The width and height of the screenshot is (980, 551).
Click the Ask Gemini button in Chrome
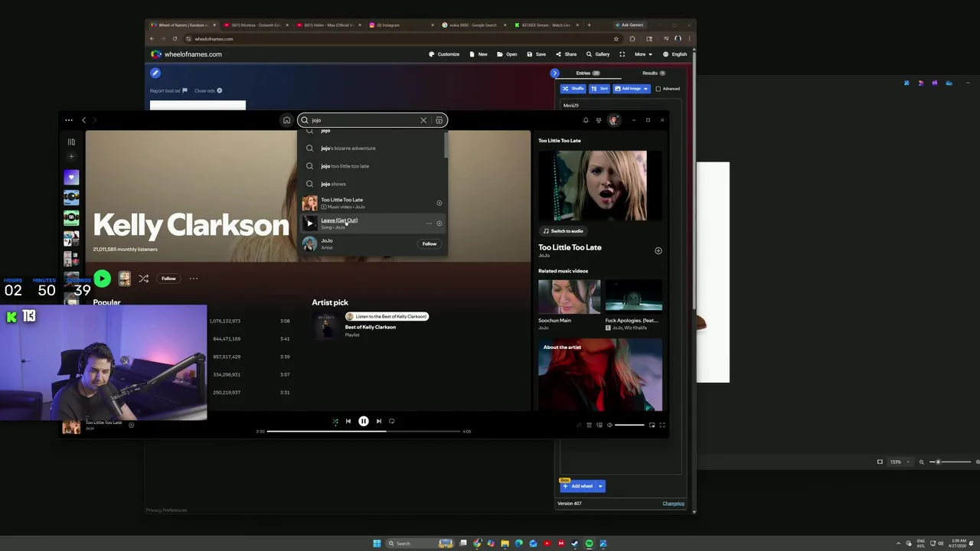click(x=630, y=25)
